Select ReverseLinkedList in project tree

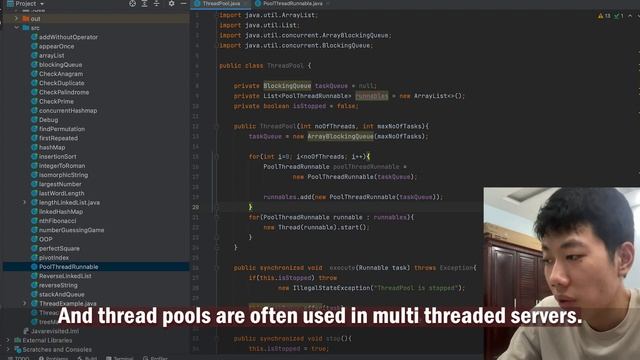click(65, 276)
